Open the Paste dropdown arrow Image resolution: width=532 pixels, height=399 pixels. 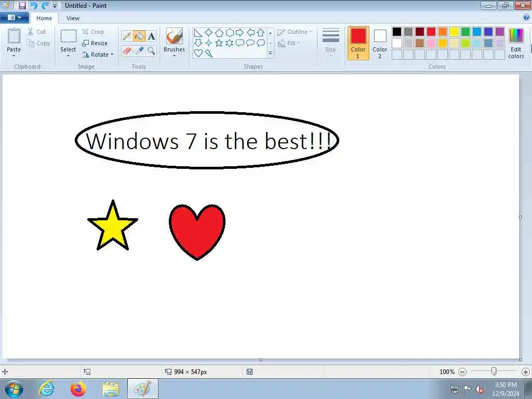pyautogui.click(x=14, y=56)
